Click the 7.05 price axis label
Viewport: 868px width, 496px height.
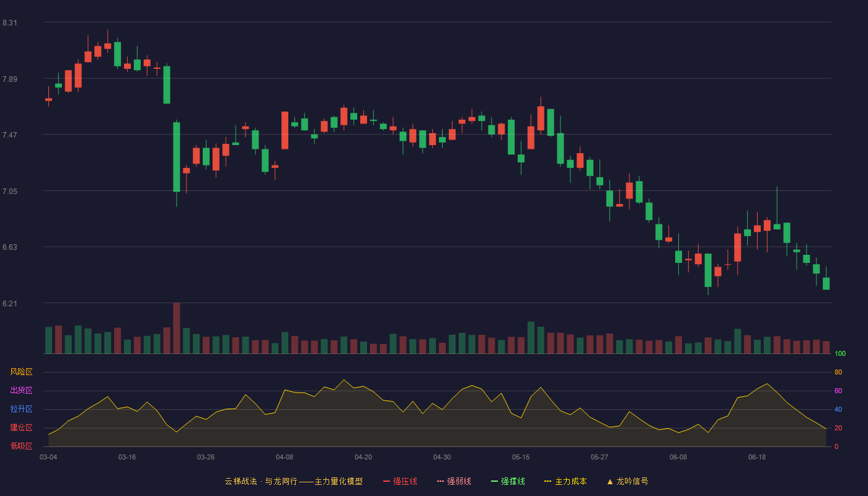[x=10, y=192]
